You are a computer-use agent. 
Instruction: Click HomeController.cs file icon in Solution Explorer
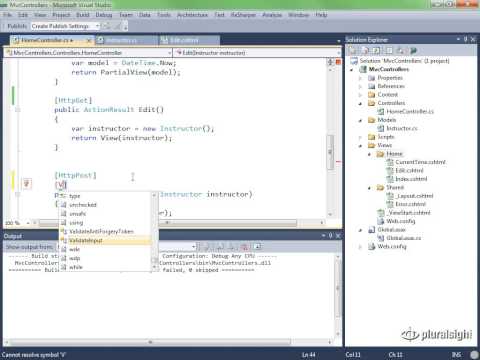(380, 111)
